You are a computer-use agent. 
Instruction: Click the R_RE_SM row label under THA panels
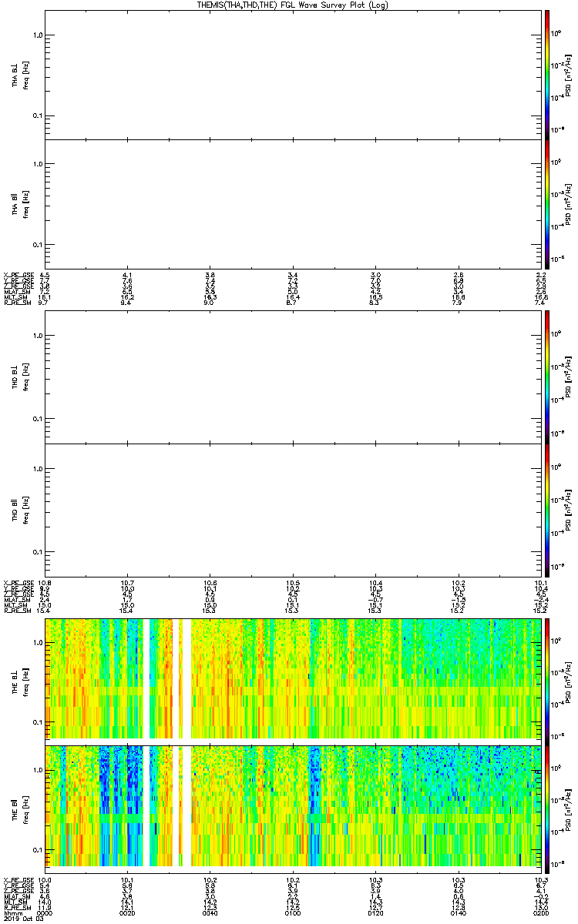(x=16, y=303)
